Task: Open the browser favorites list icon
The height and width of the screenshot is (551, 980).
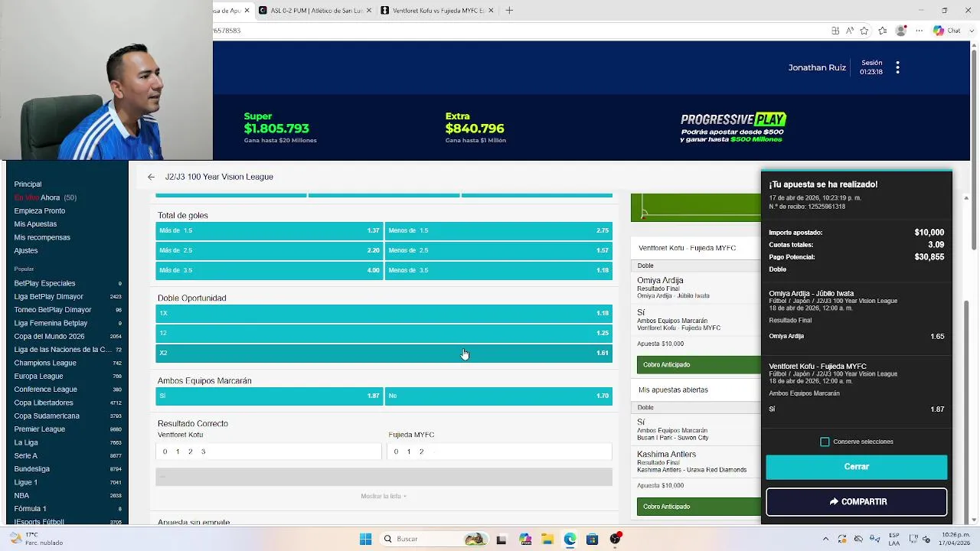Action: coord(883,31)
